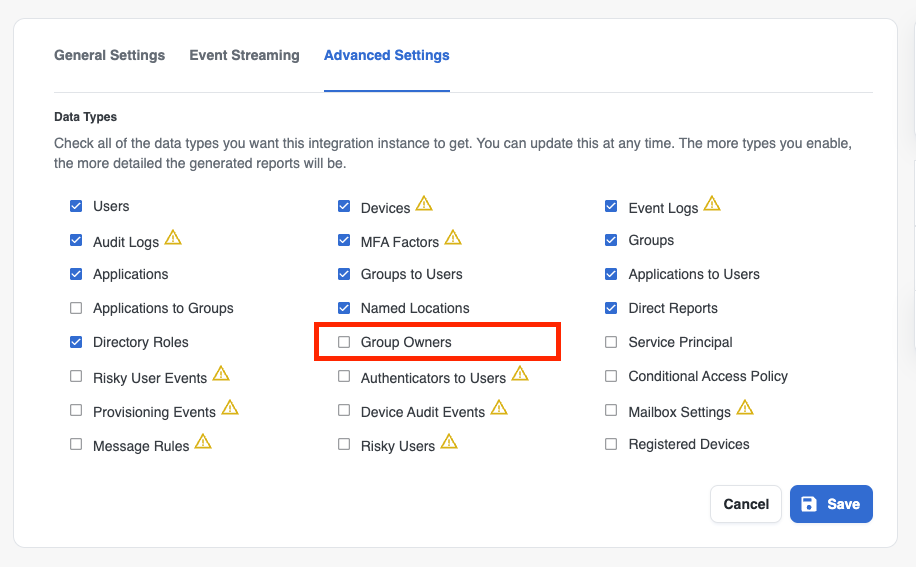Disable the Directory Roles checkbox
Screen dimensions: 916x567
76,342
